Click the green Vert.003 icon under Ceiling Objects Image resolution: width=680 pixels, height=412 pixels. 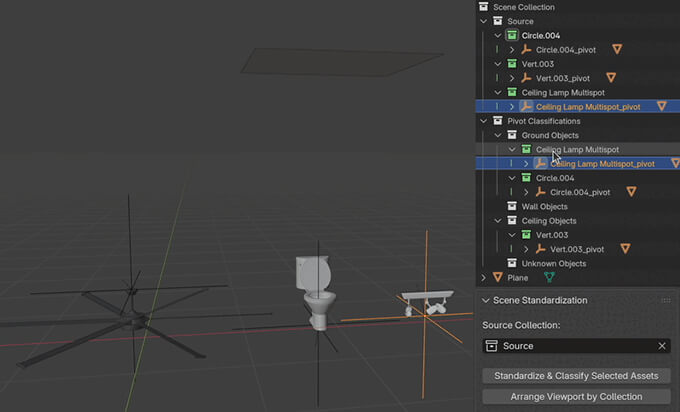526,235
